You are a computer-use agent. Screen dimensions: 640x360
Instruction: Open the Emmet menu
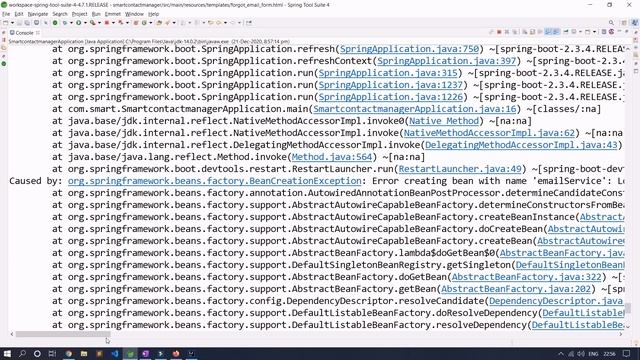[x=113, y=14]
